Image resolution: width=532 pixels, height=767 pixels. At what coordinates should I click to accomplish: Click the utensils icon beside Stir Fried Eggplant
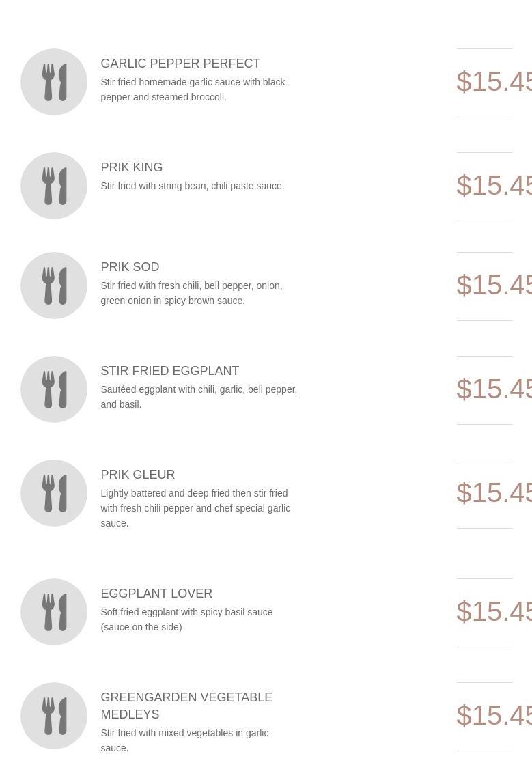pyautogui.click(x=54, y=389)
